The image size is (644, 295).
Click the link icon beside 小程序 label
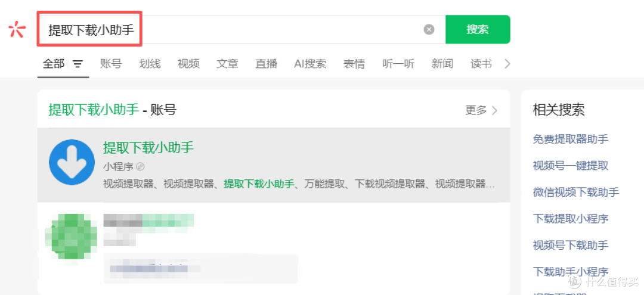point(141,167)
